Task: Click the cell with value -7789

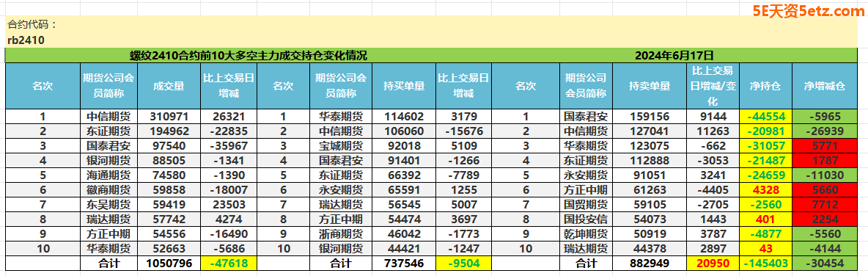Action: (x=463, y=175)
